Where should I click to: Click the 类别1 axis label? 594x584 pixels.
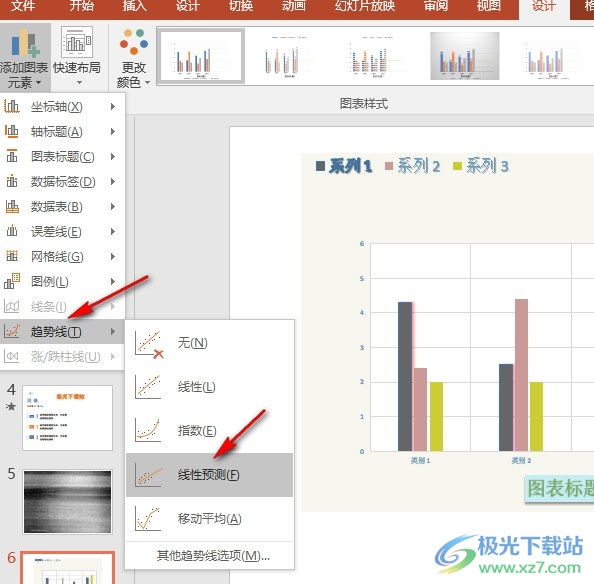(420, 461)
